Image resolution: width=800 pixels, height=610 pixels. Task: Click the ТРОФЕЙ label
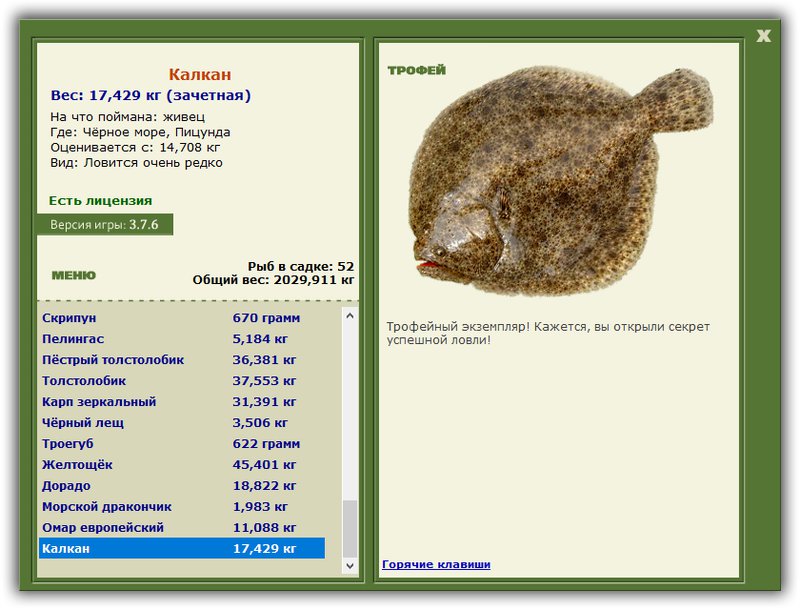tap(416, 70)
